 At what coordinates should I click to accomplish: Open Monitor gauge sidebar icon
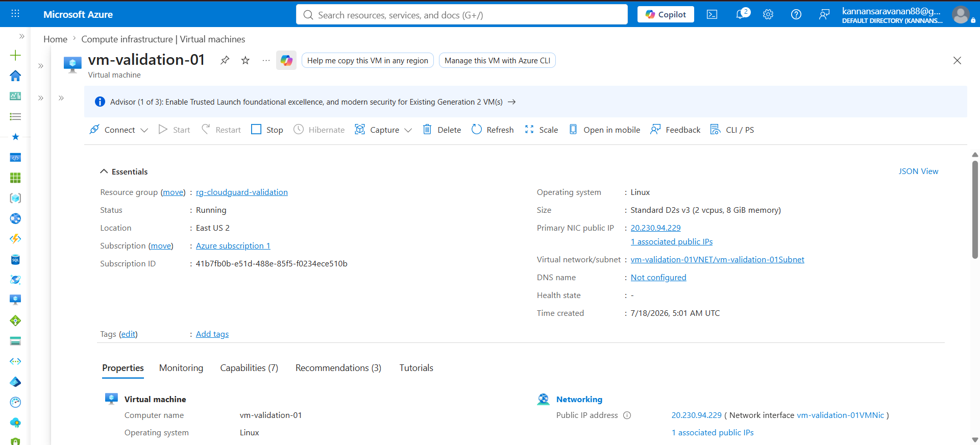(15, 402)
